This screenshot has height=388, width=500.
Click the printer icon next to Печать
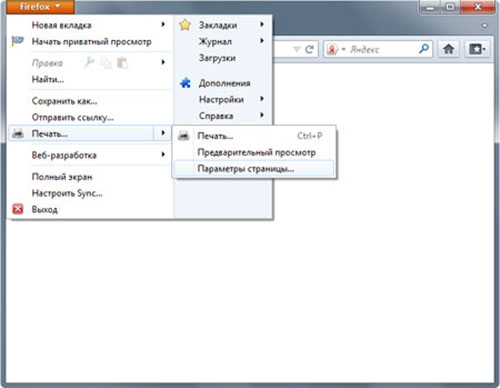17,133
